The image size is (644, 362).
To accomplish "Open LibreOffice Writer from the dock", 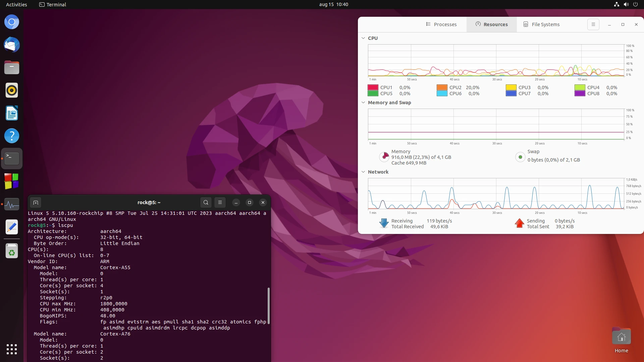I will click(x=12, y=113).
